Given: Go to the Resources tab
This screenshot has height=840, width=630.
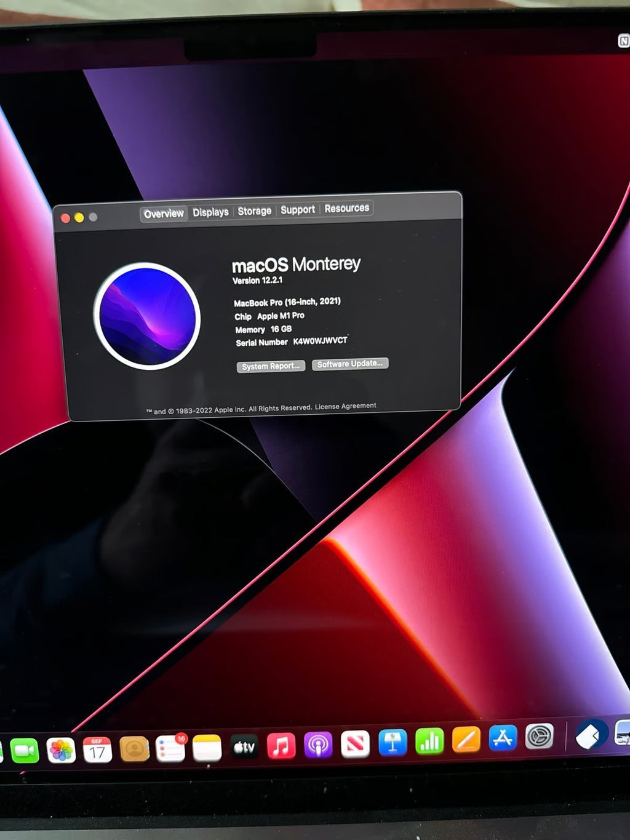Looking at the screenshot, I should click(x=346, y=209).
